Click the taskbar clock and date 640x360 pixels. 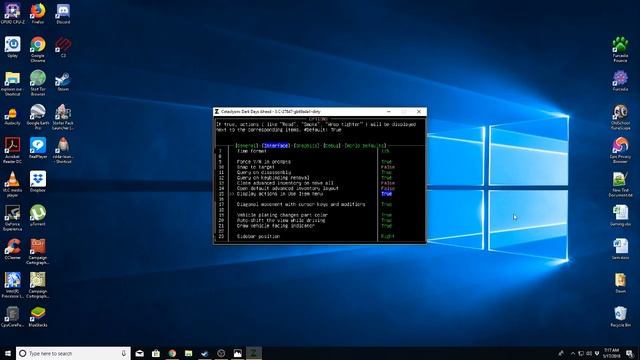point(611,353)
